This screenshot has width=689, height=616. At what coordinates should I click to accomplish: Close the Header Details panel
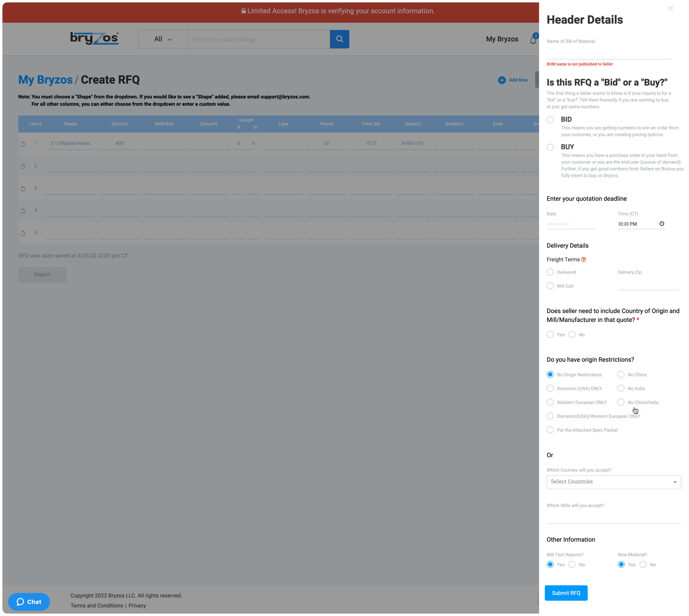pos(670,8)
